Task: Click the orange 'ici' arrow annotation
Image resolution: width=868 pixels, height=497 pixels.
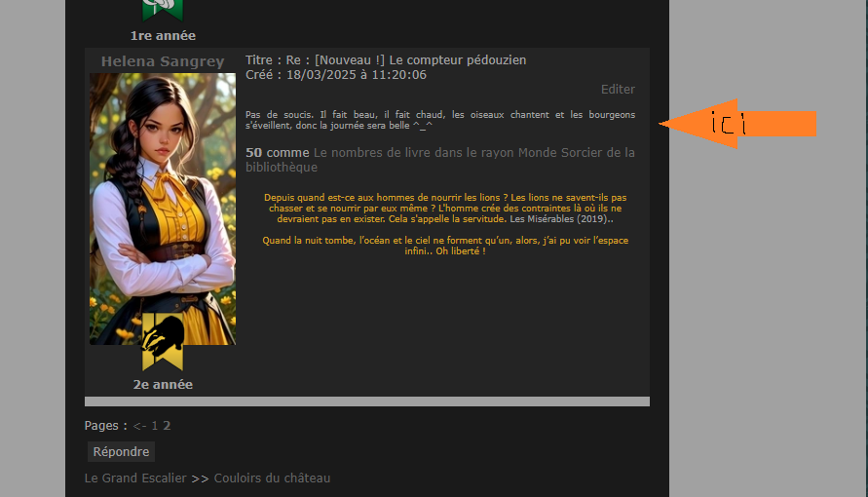Action: 737,124
